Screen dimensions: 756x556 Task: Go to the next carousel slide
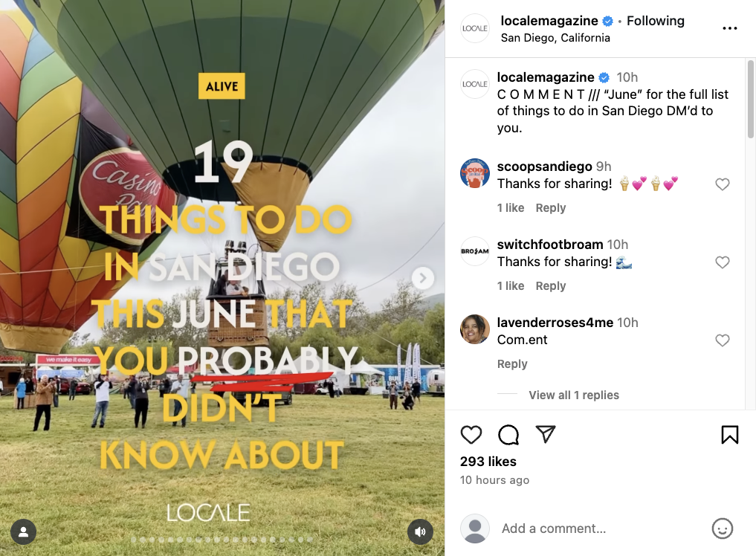(x=423, y=278)
